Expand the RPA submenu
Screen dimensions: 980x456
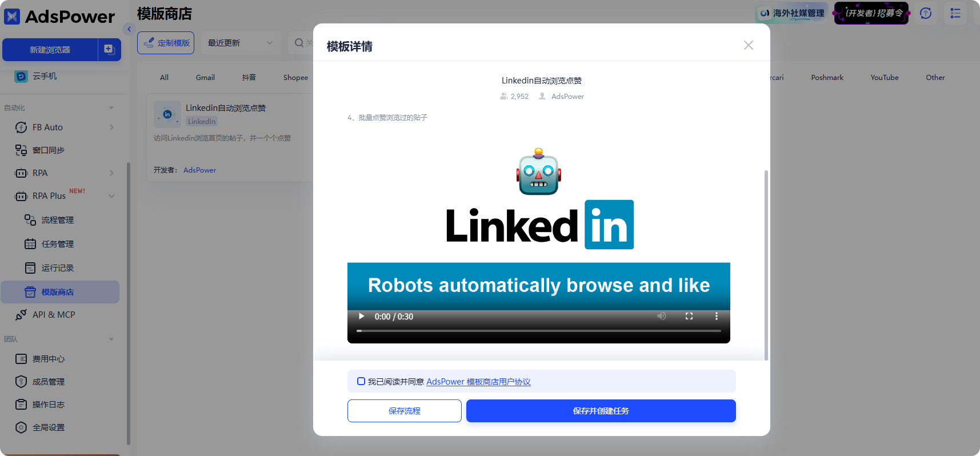[111, 173]
